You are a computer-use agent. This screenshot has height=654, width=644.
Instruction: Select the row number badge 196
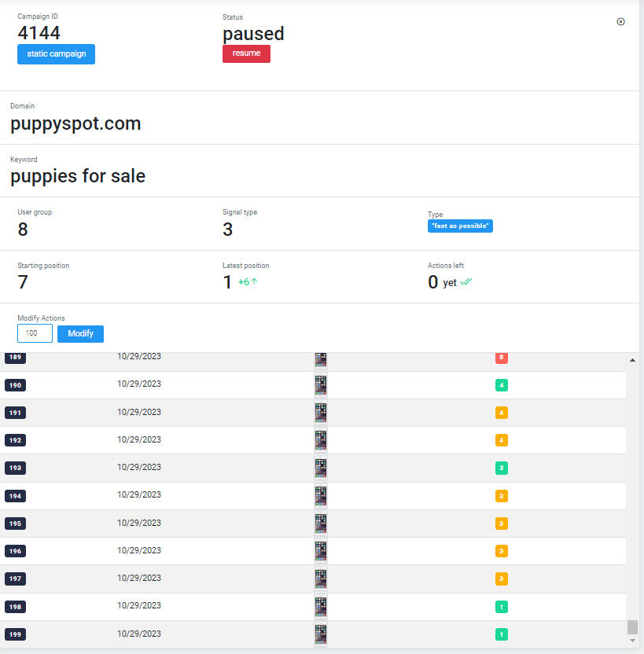click(x=16, y=551)
